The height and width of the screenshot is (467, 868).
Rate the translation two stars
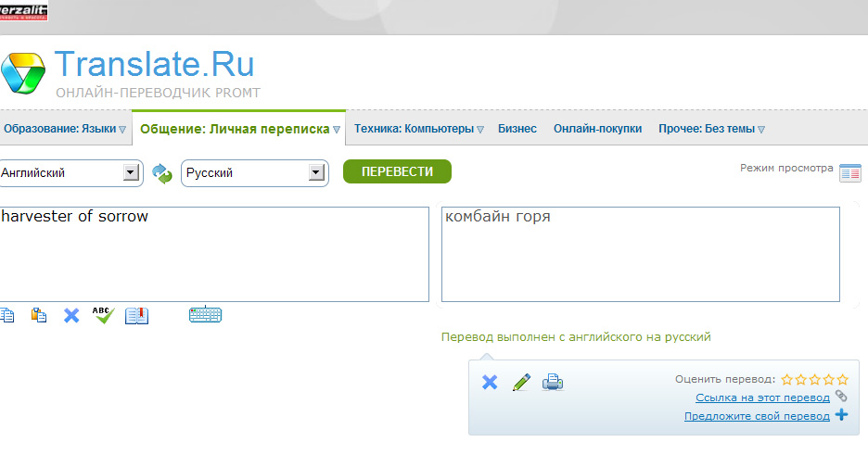click(800, 380)
